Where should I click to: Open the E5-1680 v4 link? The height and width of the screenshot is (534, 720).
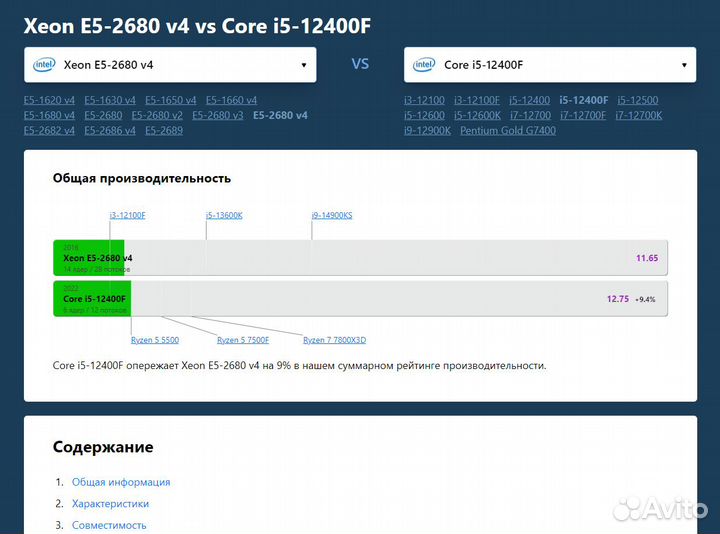[x=49, y=115]
